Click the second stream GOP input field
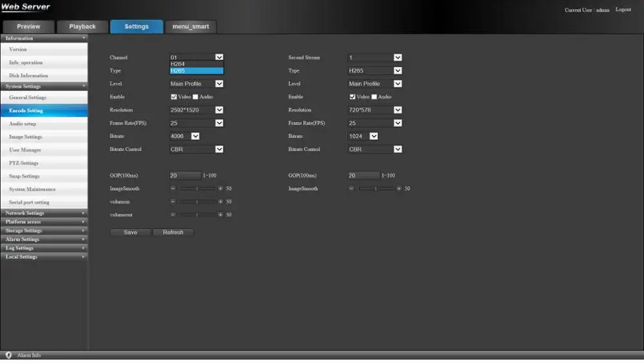This screenshot has height=363, width=644. click(363, 175)
